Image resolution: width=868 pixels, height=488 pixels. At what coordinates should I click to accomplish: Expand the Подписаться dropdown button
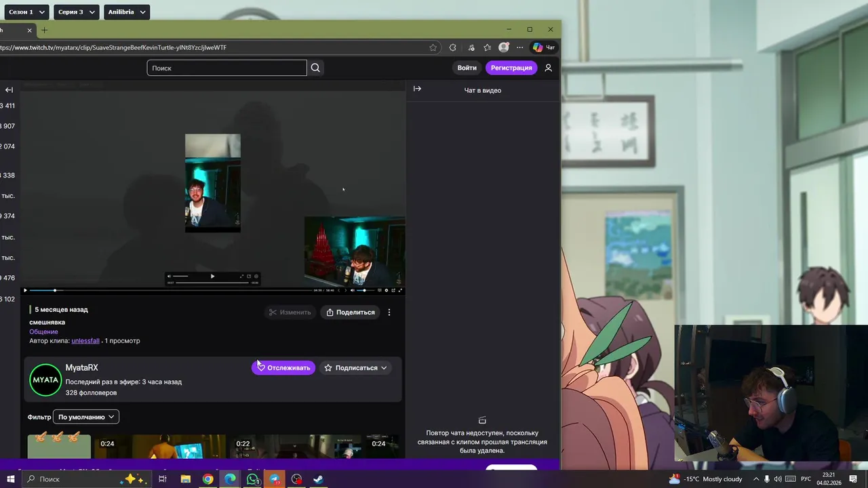pyautogui.click(x=355, y=368)
